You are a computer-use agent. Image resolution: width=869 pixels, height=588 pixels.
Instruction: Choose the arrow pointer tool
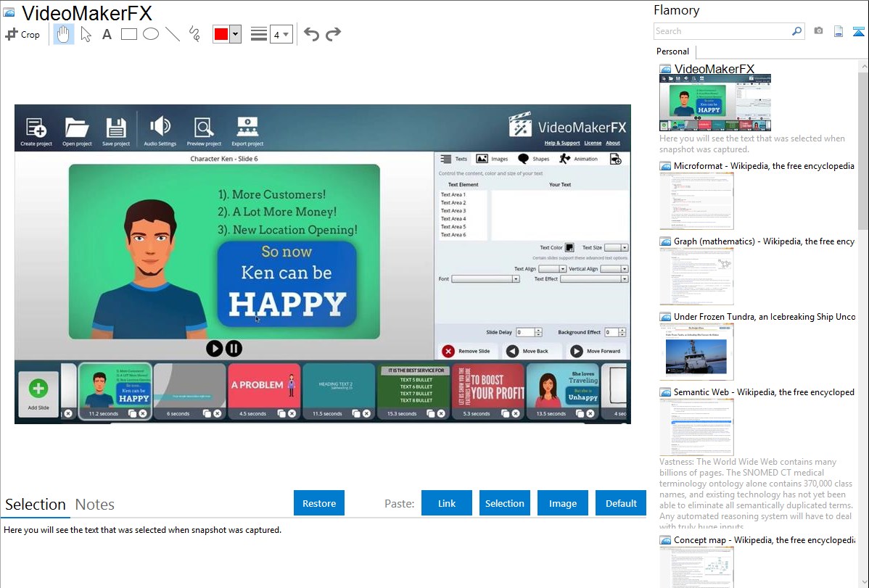point(86,34)
